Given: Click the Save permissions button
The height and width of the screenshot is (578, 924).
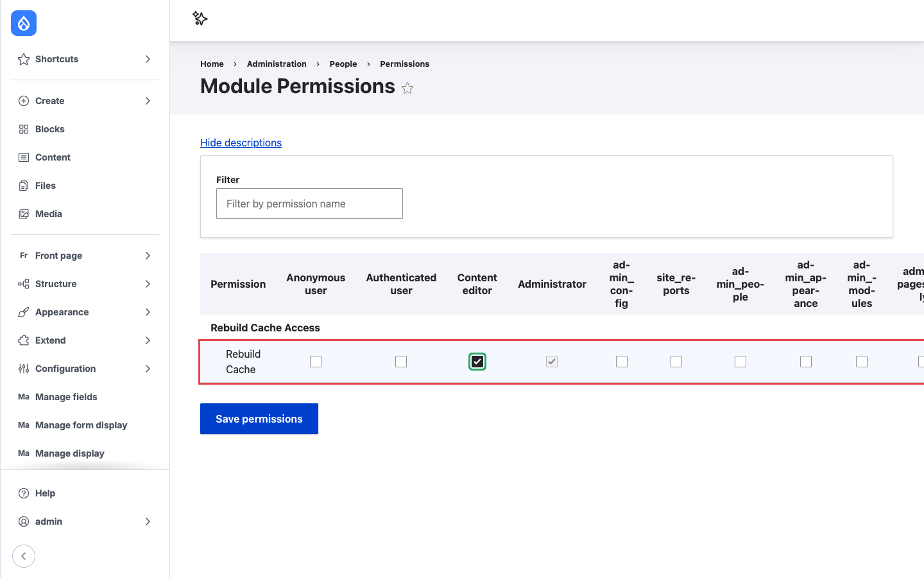Looking at the screenshot, I should pyautogui.click(x=259, y=419).
